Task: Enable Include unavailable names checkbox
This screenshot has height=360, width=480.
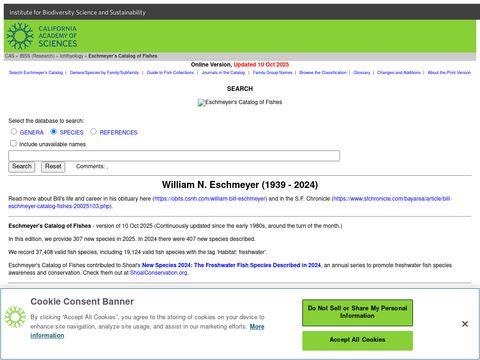Action: [x=13, y=143]
